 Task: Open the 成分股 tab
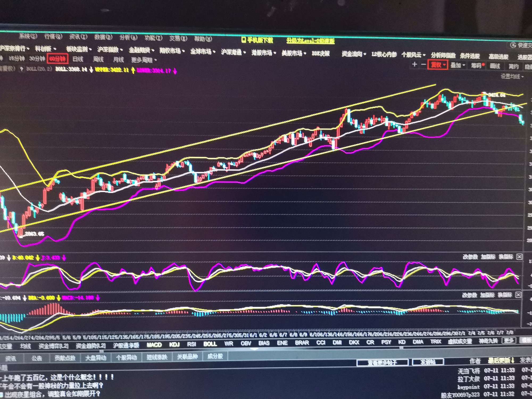(x=215, y=356)
